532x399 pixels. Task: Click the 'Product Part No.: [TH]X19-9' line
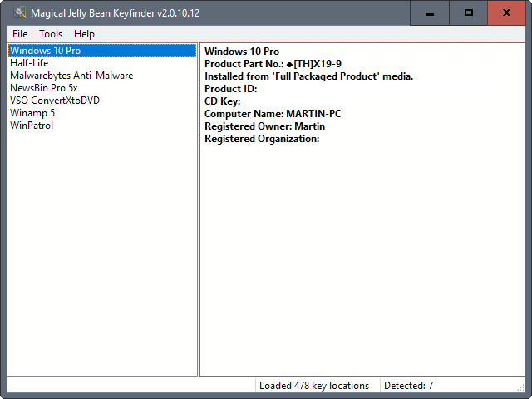click(x=273, y=64)
